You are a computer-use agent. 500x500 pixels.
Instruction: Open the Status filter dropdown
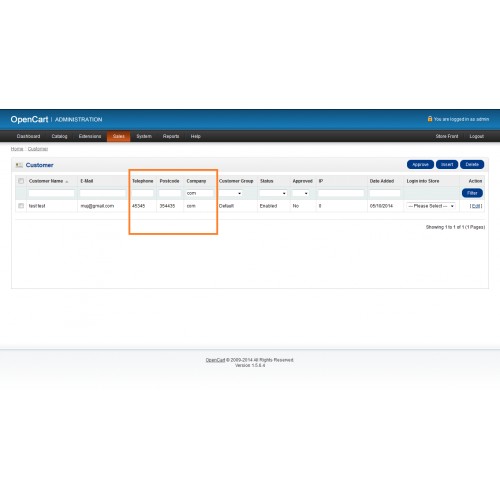[273, 193]
